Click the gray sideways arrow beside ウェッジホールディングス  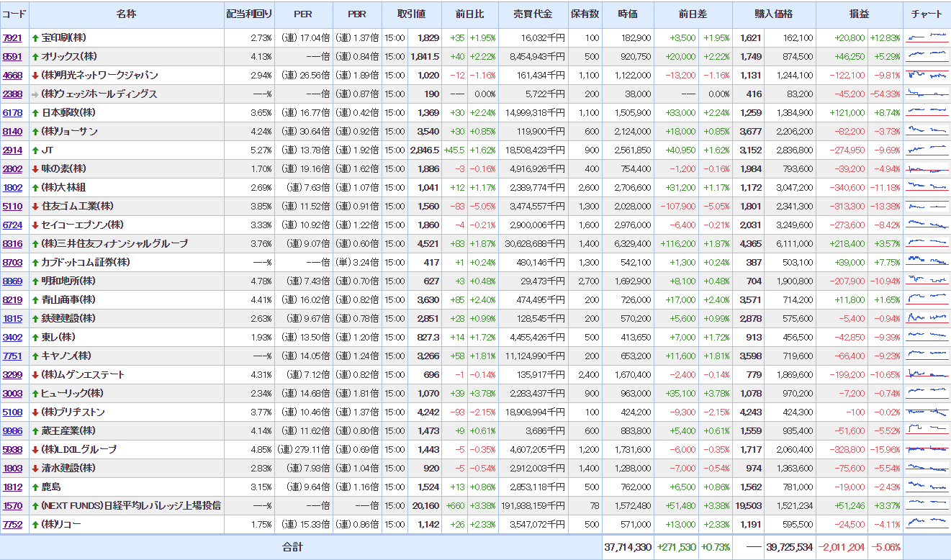35,94
